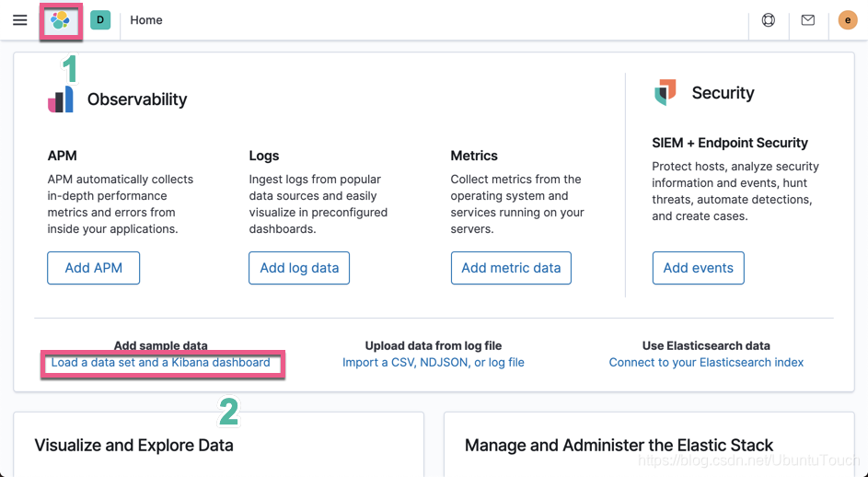868x477 pixels.
Task: Select the Observability heading
Action: [137, 99]
